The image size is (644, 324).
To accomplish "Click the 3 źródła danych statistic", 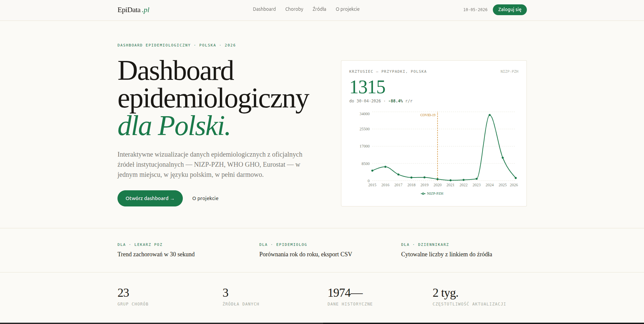I will coord(241,296).
